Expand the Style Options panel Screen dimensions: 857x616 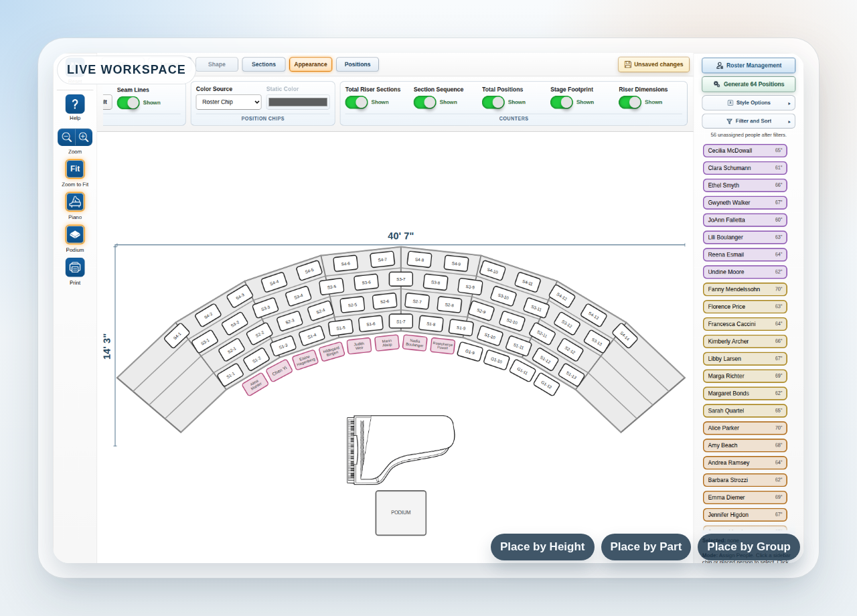pos(749,103)
